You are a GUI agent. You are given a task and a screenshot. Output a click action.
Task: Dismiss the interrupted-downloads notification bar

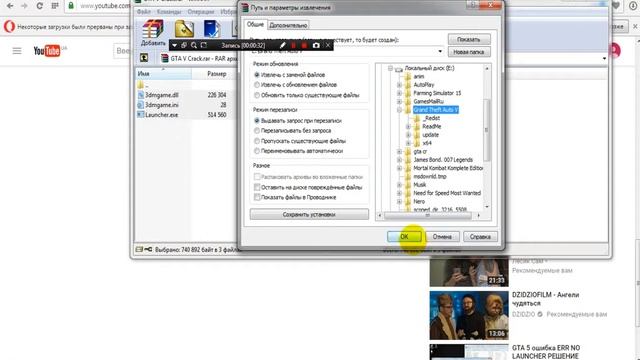click(x=635, y=26)
